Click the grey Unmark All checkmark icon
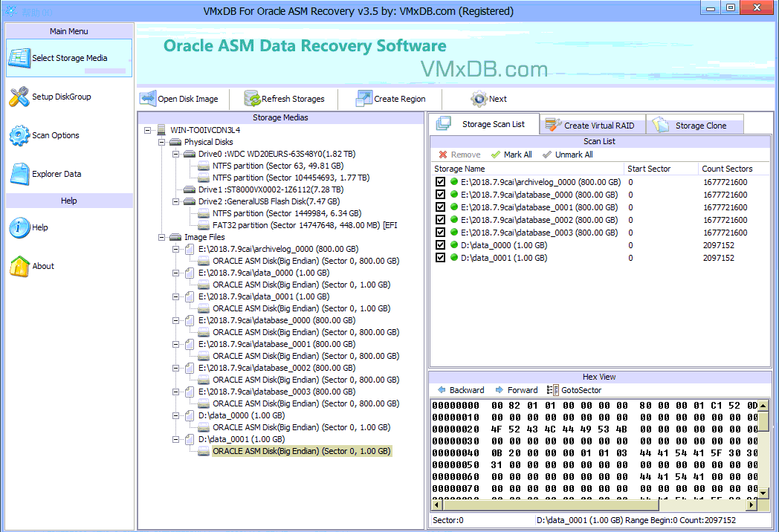Screen dimensions: 779x532 pyautogui.click(x=547, y=155)
